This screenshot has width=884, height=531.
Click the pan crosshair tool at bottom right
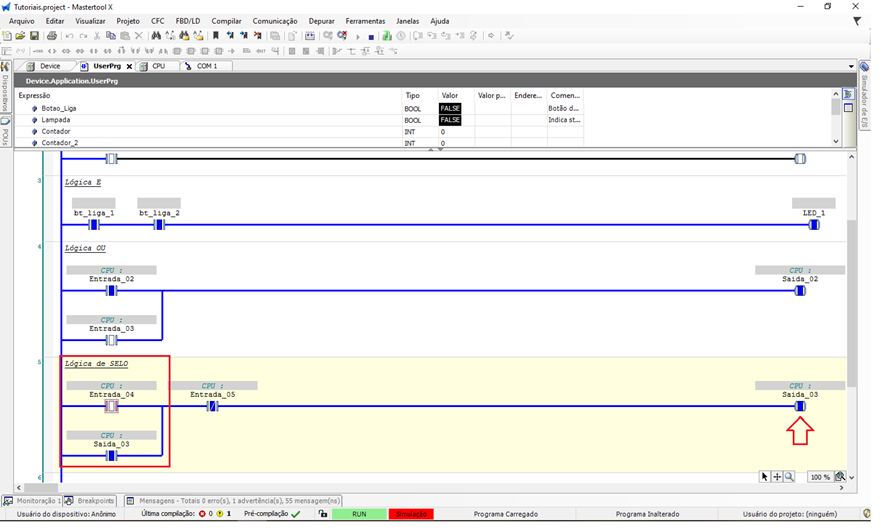click(x=777, y=477)
